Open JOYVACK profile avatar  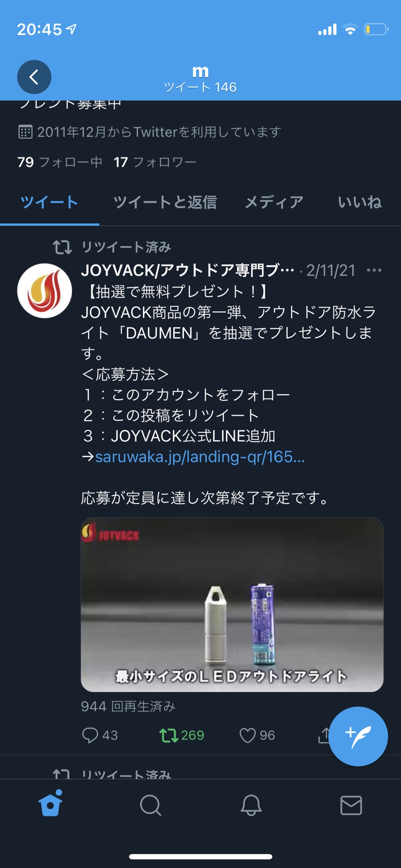(x=44, y=291)
